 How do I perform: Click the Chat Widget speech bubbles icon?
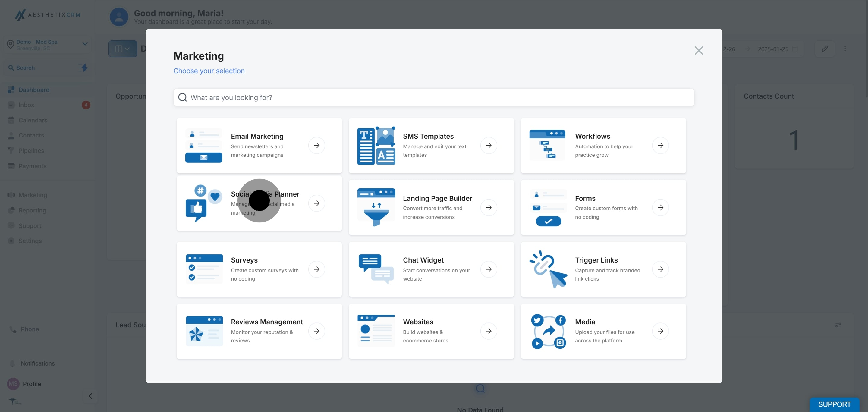point(376,269)
